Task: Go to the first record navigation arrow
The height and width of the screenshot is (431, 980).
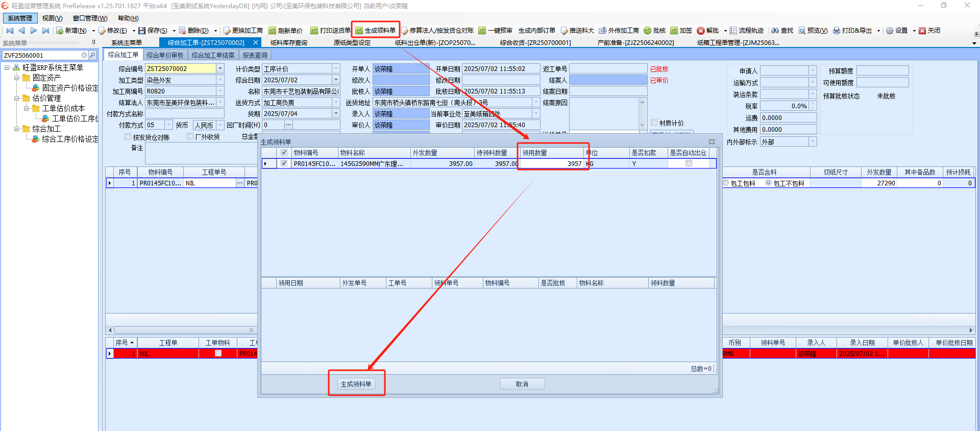Action: [x=10, y=31]
